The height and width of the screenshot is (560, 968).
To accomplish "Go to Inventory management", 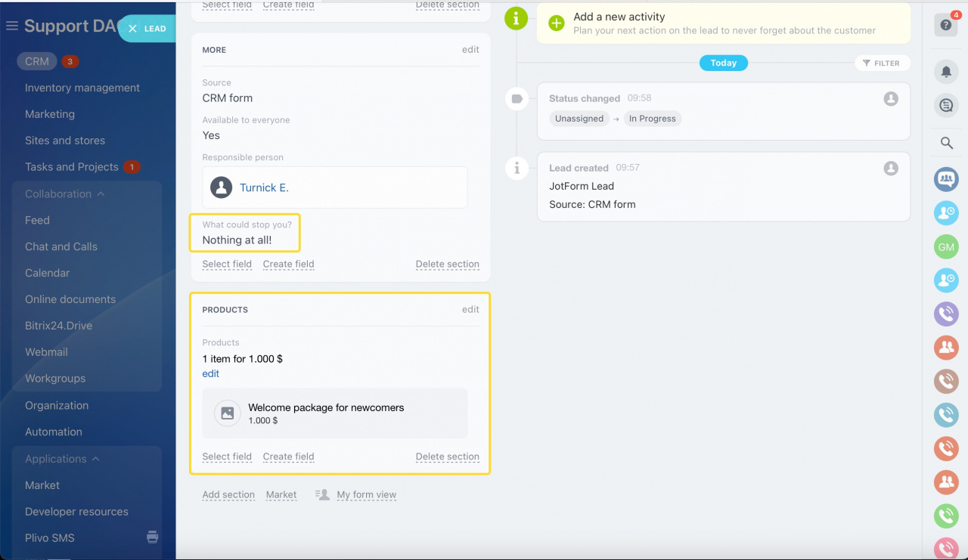I will point(82,88).
